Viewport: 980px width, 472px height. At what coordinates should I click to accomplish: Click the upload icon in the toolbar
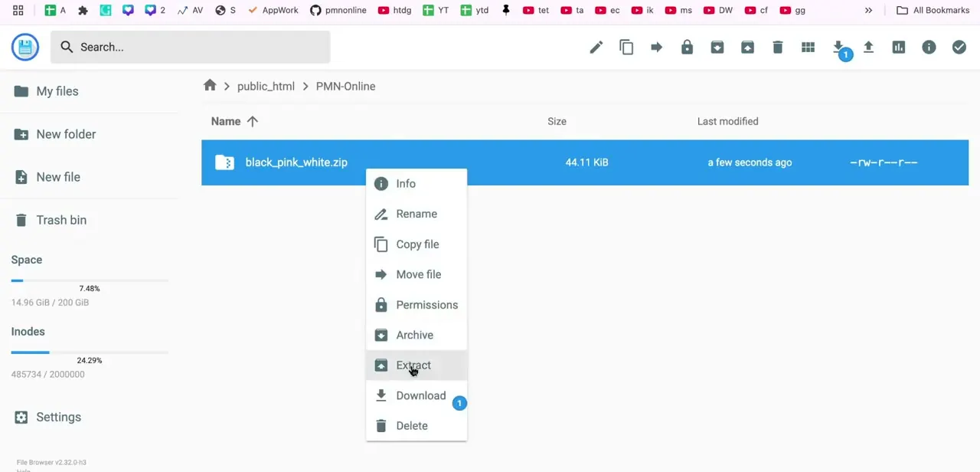(x=868, y=48)
